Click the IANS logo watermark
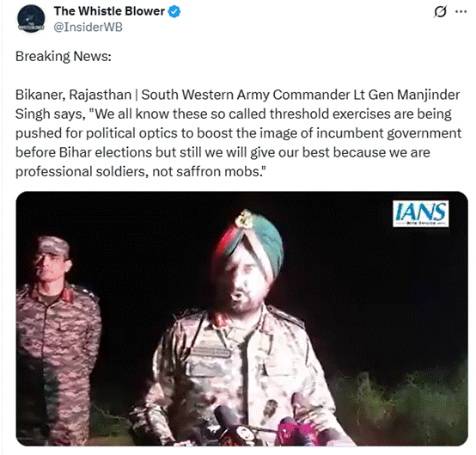 click(420, 213)
